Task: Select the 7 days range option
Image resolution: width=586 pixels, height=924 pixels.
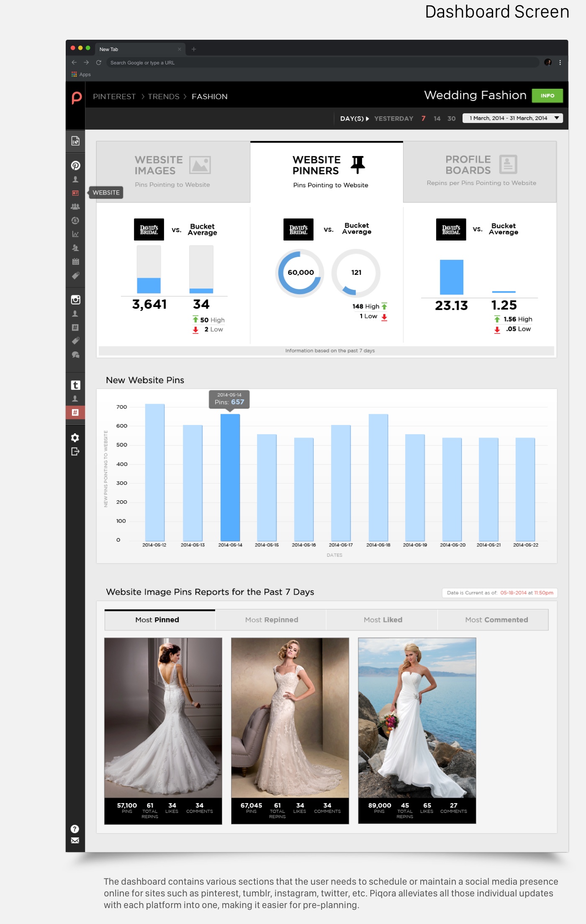Action: (x=423, y=118)
